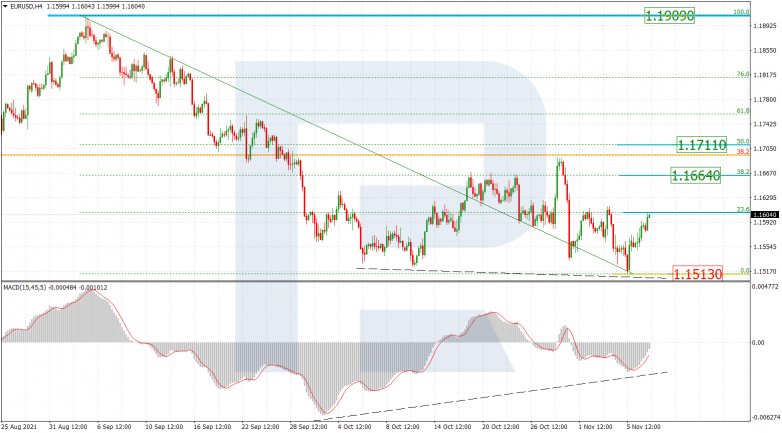Click the 16 Sep 12:00 date label
The width and height of the screenshot is (782, 433).
click(x=211, y=427)
